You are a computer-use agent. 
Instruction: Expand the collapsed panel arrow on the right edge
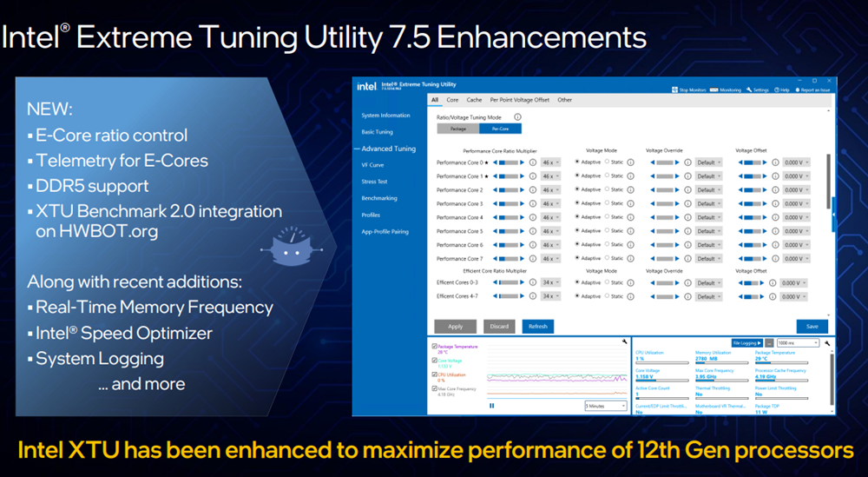(x=833, y=213)
